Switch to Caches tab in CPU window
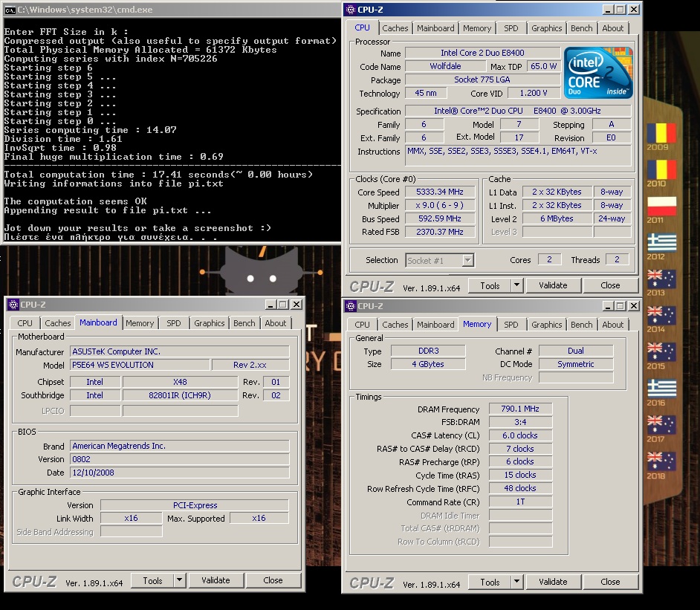This screenshot has width=700, height=610. 395,28
